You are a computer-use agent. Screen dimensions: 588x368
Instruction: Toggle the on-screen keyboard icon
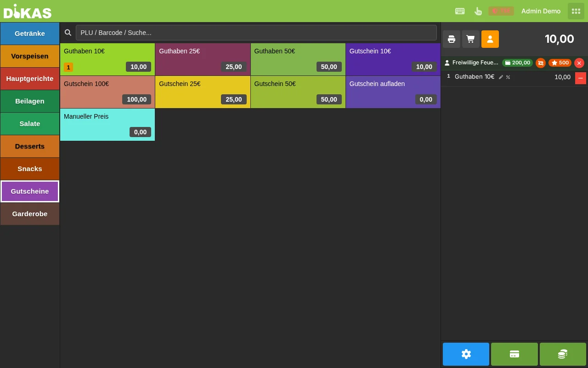460,11
